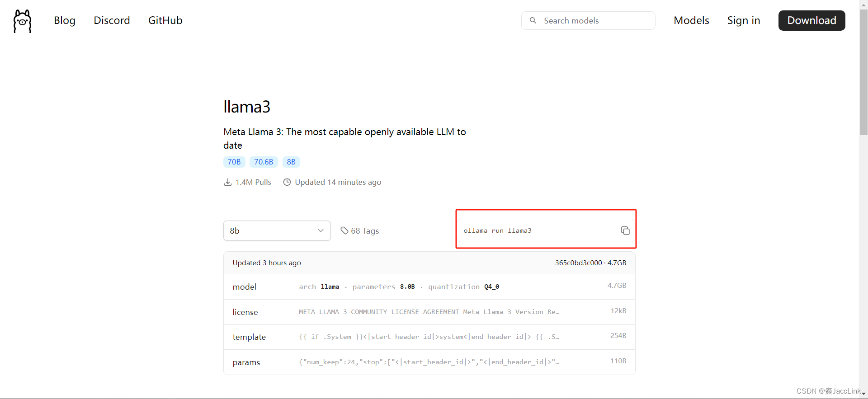Click 'Updated 14 minutes ago' text
The height and width of the screenshot is (399, 868).
[338, 182]
